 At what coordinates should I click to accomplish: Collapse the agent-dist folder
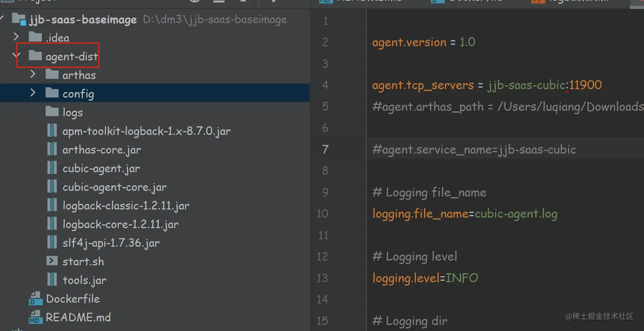(16, 56)
